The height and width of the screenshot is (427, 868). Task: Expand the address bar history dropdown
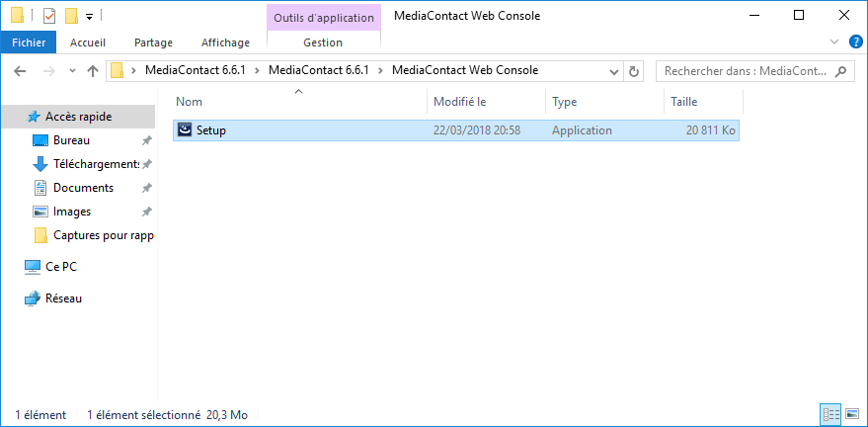(614, 71)
